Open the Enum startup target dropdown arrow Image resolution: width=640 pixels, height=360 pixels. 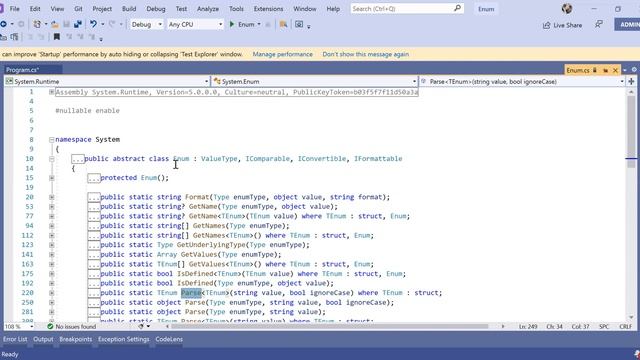click(x=259, y=24)
